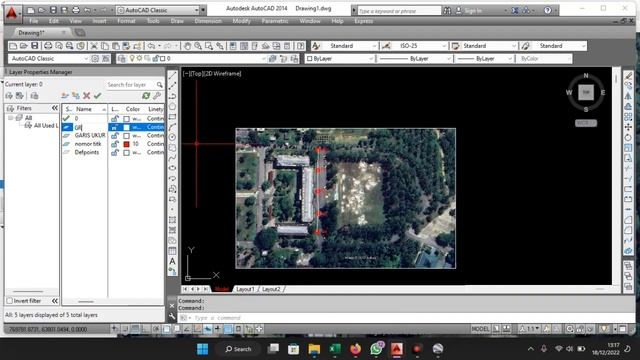Image resolution: width=640 pixels, height=360 pixels.
Task: Click the Erase tool in Modify toolbar
Action: point(628,76)
